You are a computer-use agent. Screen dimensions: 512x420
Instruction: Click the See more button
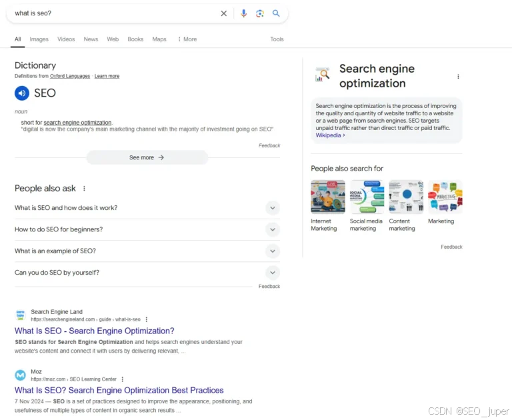pyautogui.click(x=147, y=157)
